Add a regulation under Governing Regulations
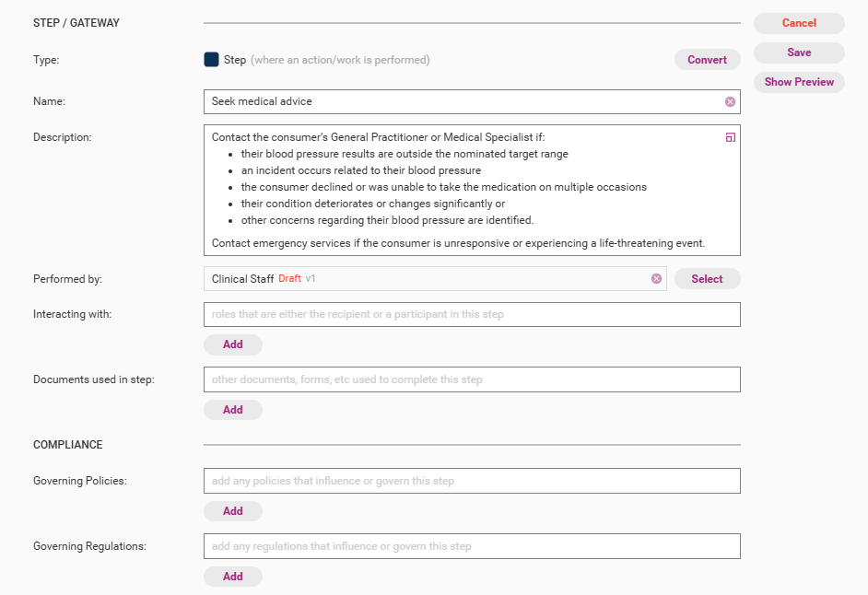Viewport: 868px width, 595px height. tap(232, 577)
